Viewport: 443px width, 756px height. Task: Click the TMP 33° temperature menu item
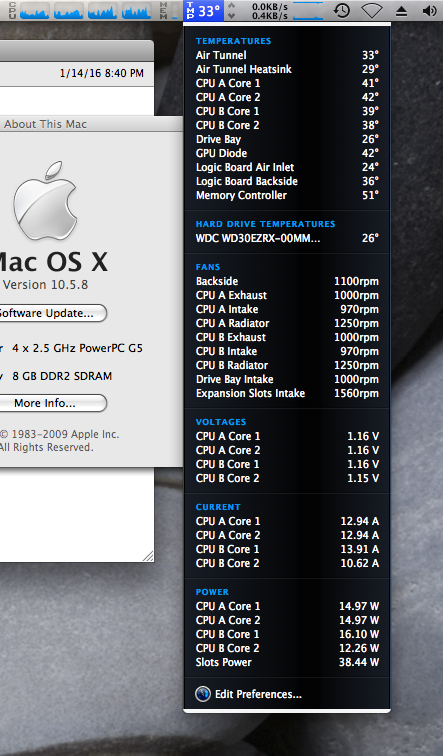pos(203,10)
